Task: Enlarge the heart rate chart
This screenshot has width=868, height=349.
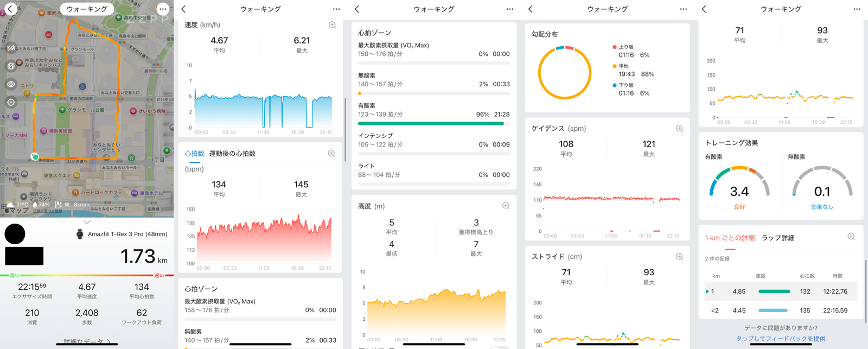Action: point(331,154)
